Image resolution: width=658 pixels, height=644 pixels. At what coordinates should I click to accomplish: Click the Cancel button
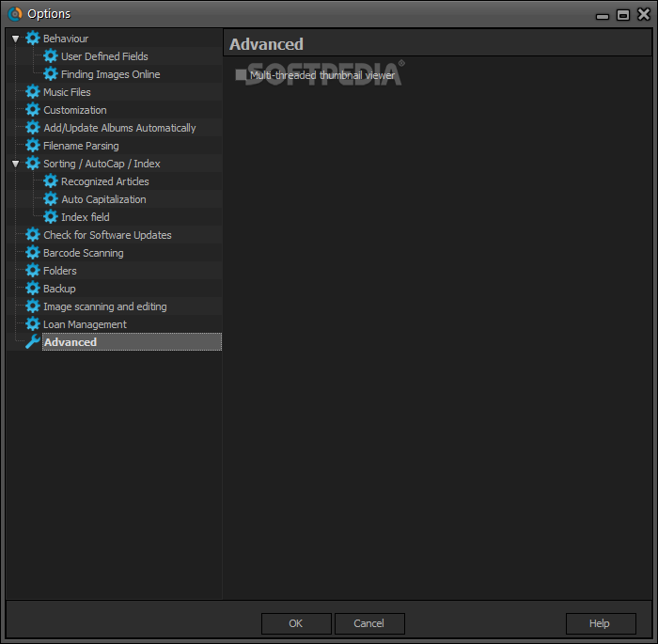tap(369, 623)
